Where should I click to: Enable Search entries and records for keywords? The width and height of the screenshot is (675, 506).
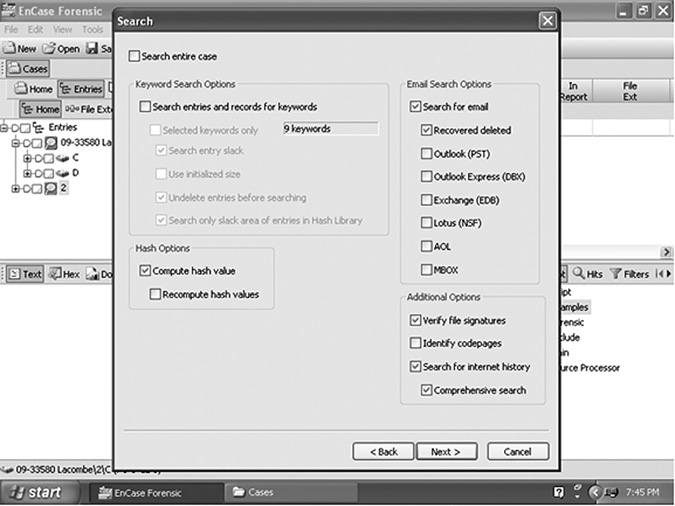(145, 106)
